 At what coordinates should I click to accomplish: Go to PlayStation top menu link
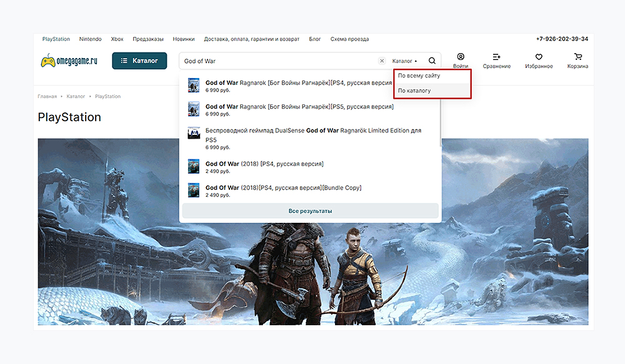pyautogui.click(x=56, y=39)
